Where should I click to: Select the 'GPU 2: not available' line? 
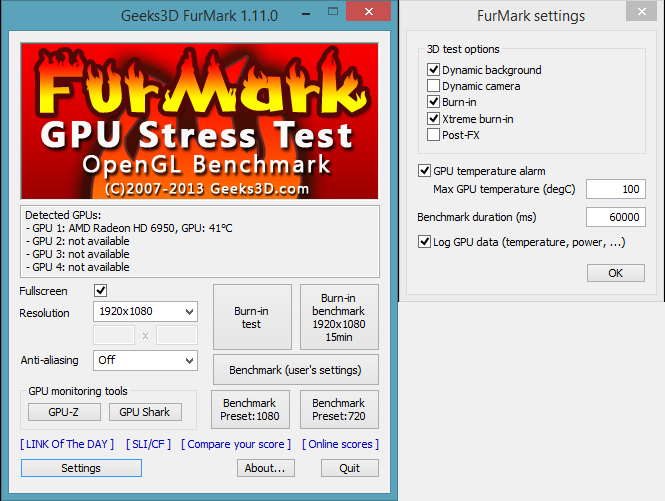pos(78,241)
